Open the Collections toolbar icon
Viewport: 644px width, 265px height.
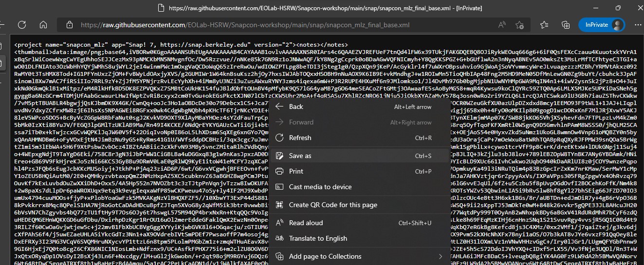click(x=566, y=25)
